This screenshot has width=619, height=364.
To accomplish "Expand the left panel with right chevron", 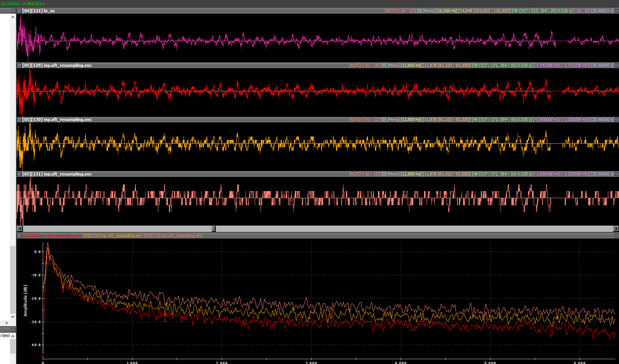I will [x=6, y=323].
